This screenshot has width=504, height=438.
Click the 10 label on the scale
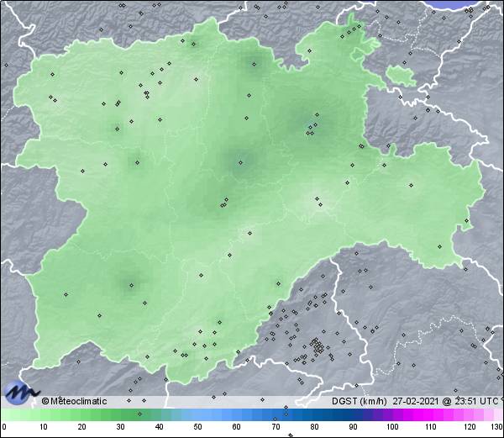pos(43,427)
